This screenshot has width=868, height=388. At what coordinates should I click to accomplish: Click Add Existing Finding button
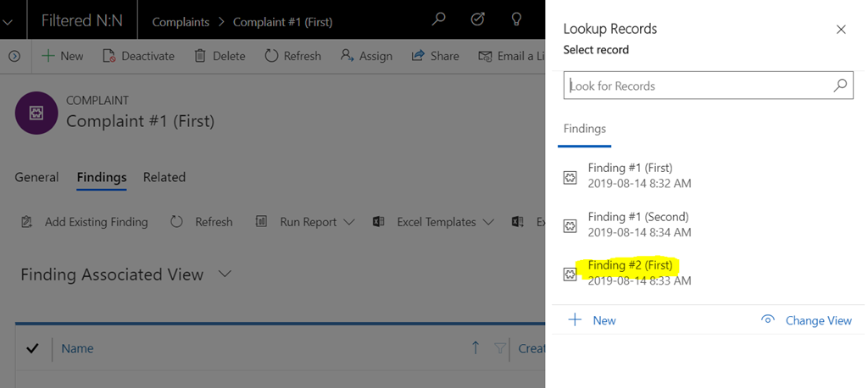coord(85,222)
